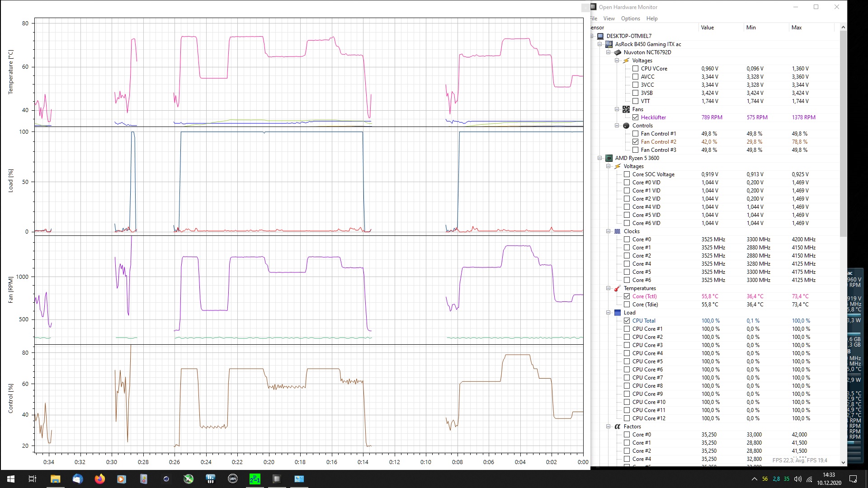Open the Options menu

tap(630, 19)
